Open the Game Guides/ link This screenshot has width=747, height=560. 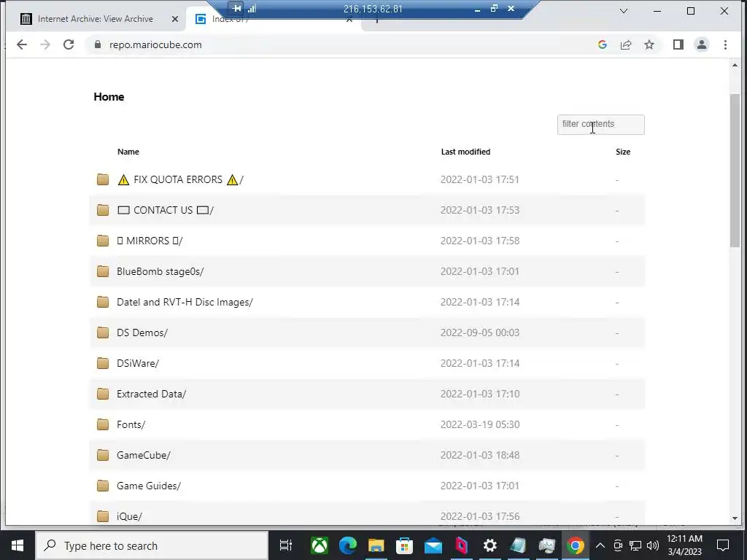(149, 486)
